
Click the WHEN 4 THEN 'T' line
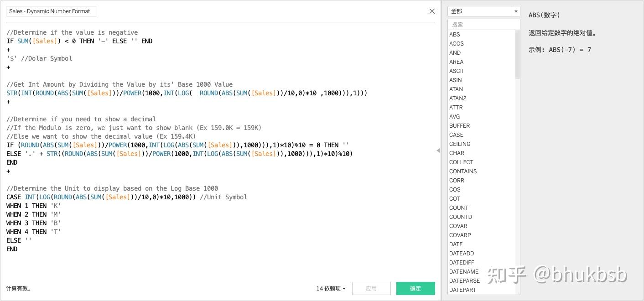point(34,232)
